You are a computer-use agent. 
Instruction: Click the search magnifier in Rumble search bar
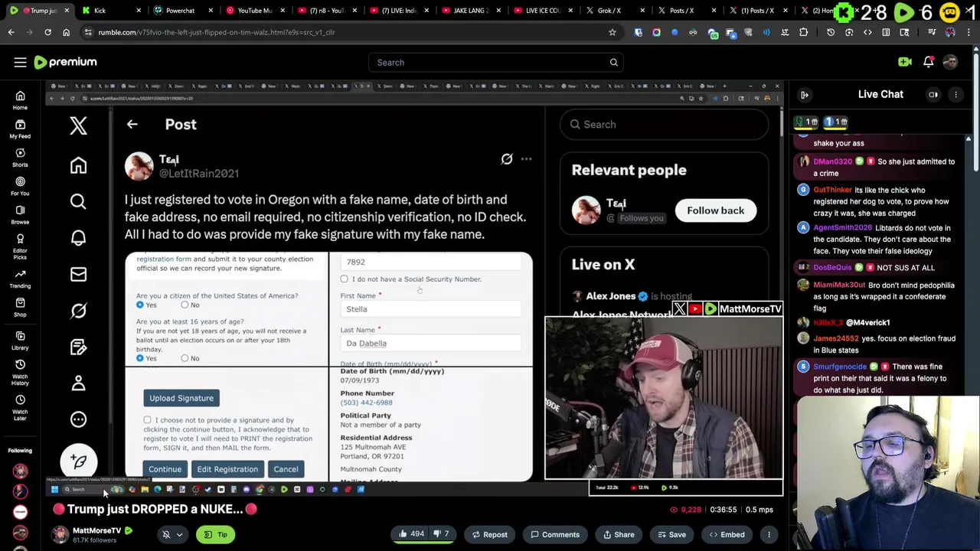point(613,63)
